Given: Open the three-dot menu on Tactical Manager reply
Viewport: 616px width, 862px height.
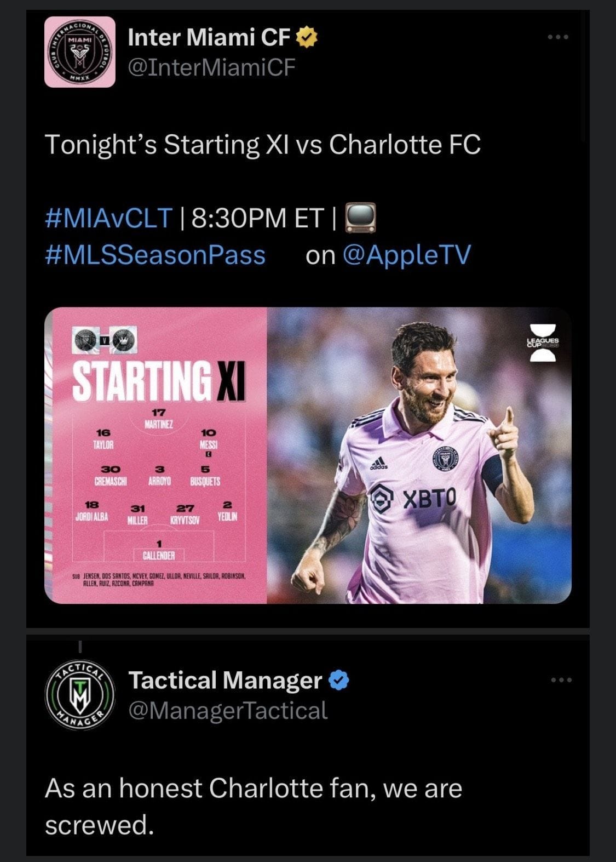Looking at the screenshot, I should 561,680.
